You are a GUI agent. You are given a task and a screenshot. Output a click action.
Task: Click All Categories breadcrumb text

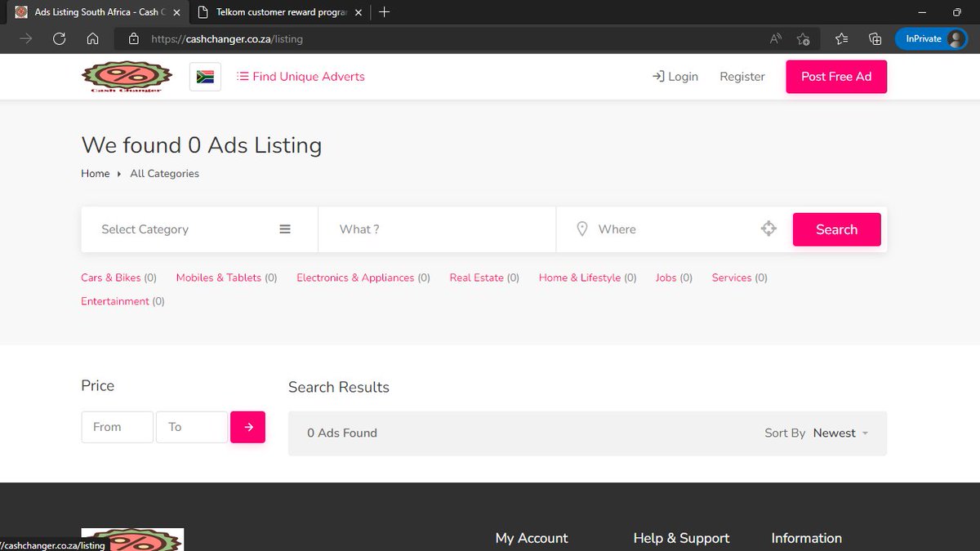(165, 174)
